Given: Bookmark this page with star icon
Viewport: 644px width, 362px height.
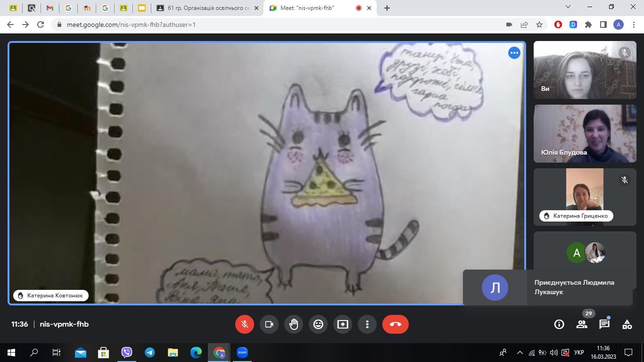Looking at the screenshot, I should (x=539, y=25).
